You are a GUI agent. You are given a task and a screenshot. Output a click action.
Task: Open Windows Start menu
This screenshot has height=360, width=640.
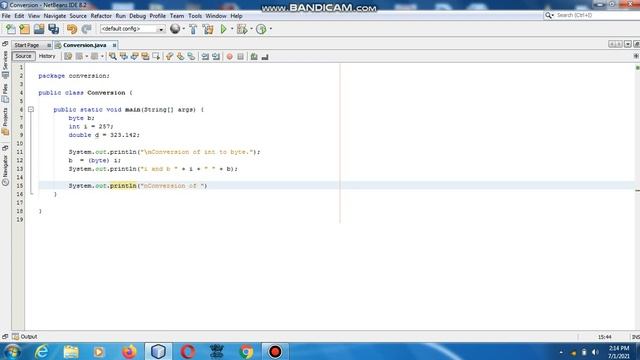click(x=12, y=351)
